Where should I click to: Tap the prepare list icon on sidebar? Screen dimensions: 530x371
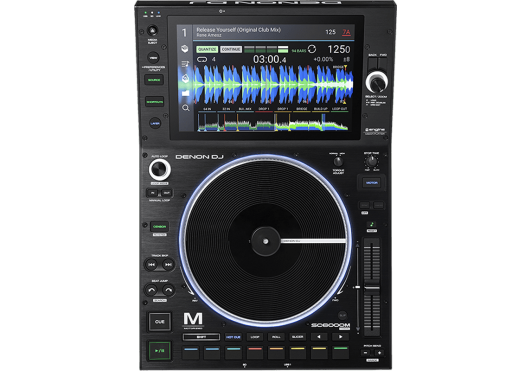[185, 78]
